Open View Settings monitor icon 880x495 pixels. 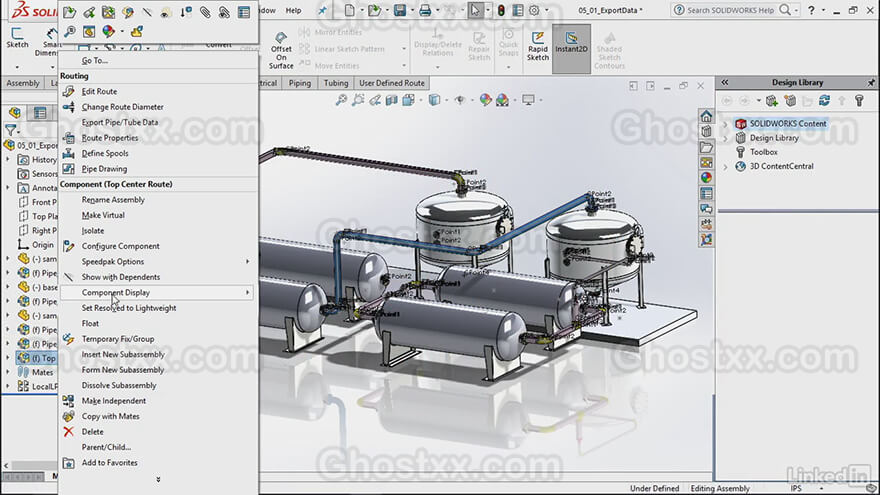coord(528,100)
